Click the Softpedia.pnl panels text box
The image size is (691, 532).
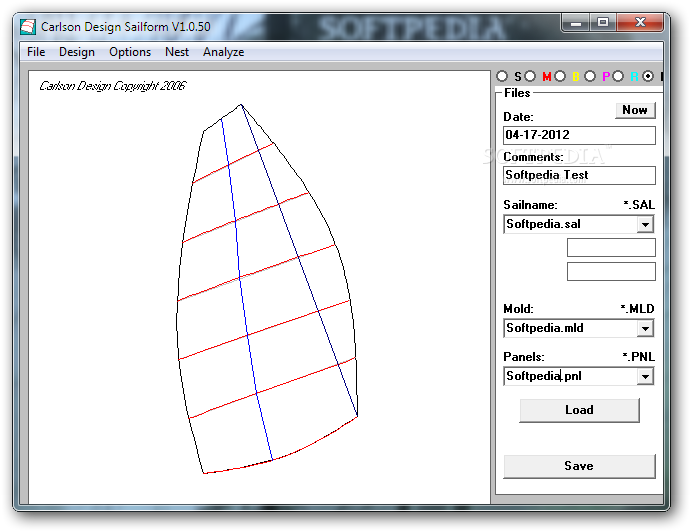(x=570, y=376)
